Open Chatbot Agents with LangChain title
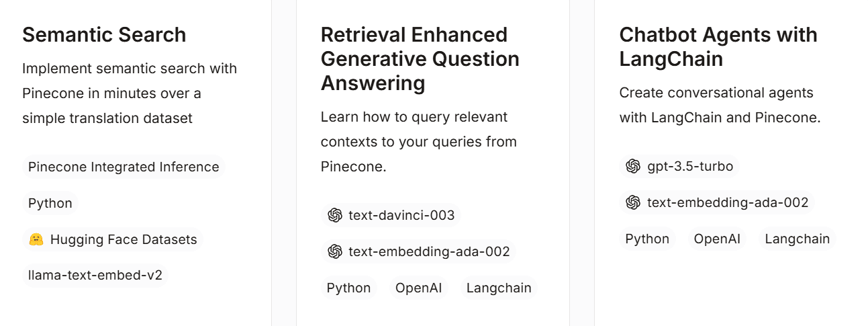The height and width of the screenshot is (326, 868). (718, 47)
